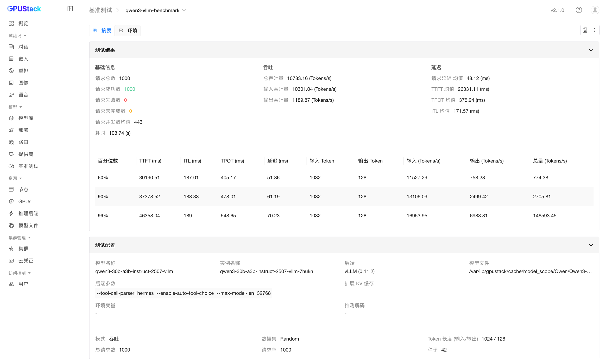Screen dimensions: 606x364
Task: Click the export log document icon
Action: point(585,30)
